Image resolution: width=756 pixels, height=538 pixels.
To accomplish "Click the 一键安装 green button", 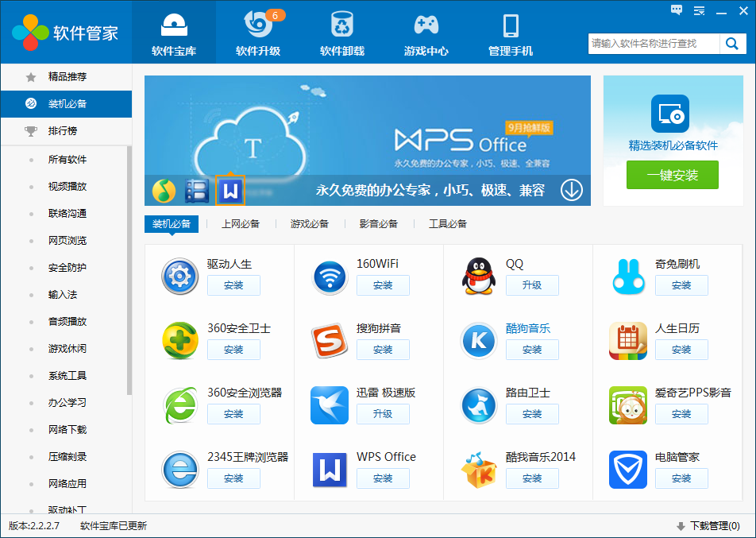I will point(672,175).
